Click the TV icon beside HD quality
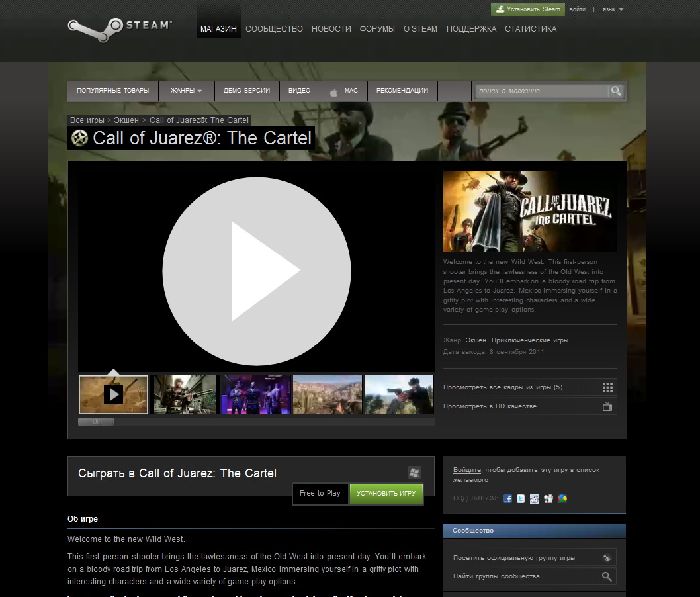700x597 pixels. [x=607, y=406]
